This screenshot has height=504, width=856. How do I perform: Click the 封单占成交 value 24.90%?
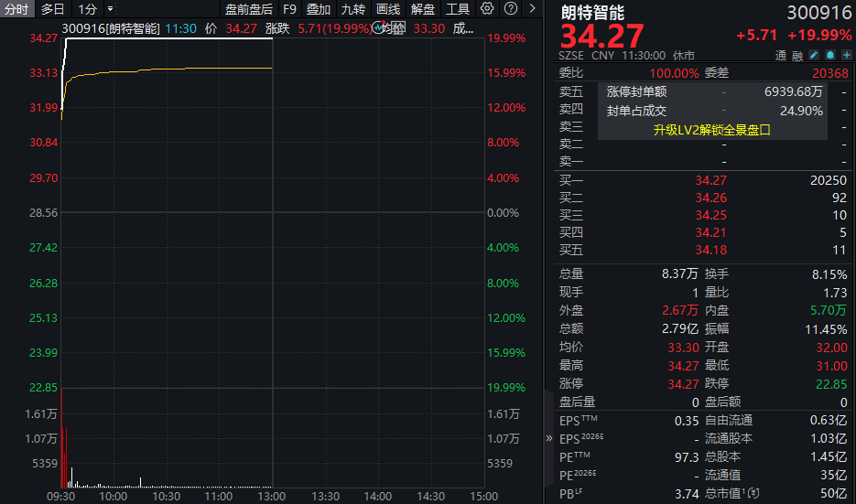click(801, 111)
